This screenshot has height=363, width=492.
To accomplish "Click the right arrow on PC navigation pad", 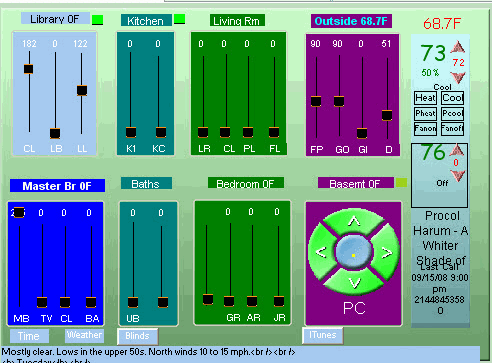I will tap(386, 252).
